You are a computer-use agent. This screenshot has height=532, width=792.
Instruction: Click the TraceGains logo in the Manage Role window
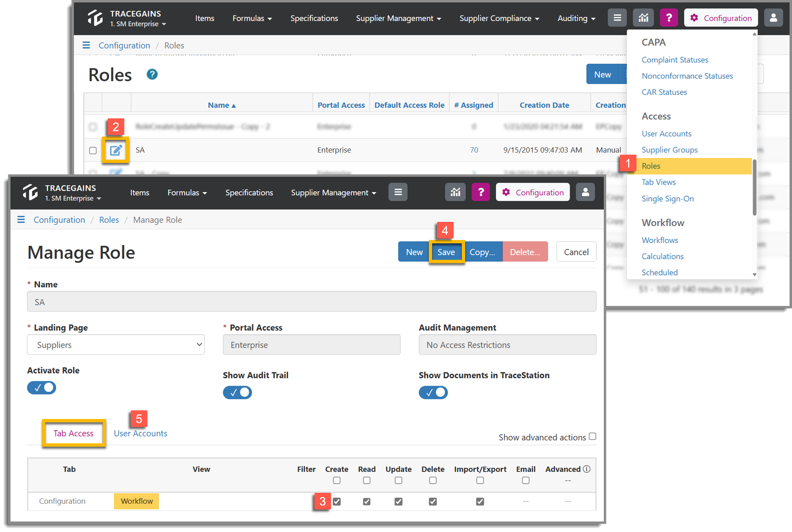click(x=31, y=193)
